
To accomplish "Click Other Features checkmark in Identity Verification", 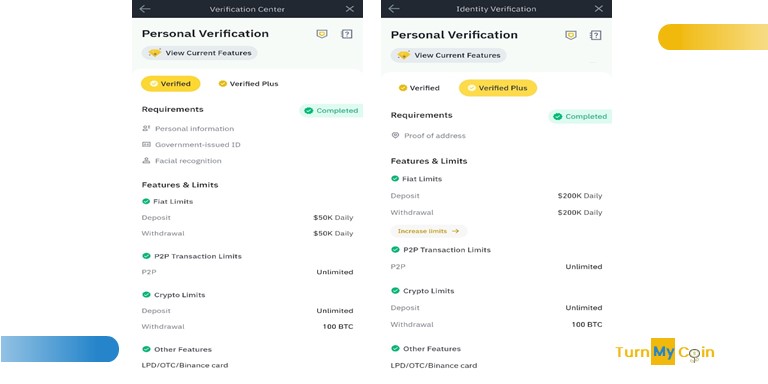I will (x=395, y=348).
